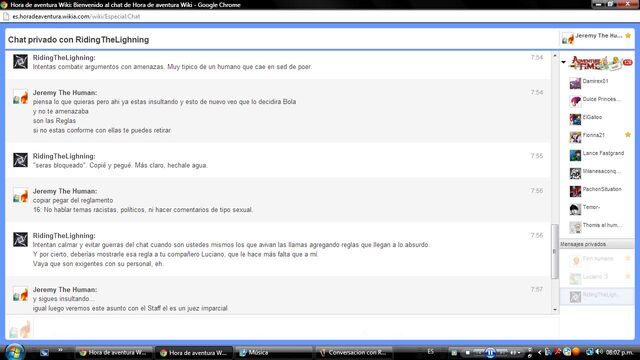Viewport: 640px width, 360px height.
Task: Click the 7:55 message timestamp
Action: coord(537,156)
